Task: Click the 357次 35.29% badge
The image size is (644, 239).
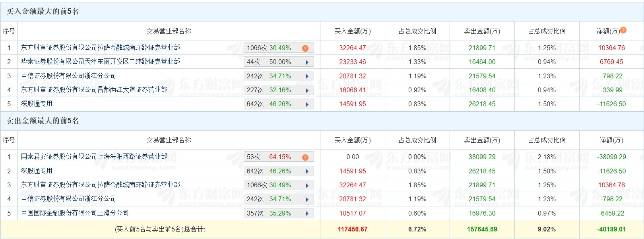Action: [279, 214]
